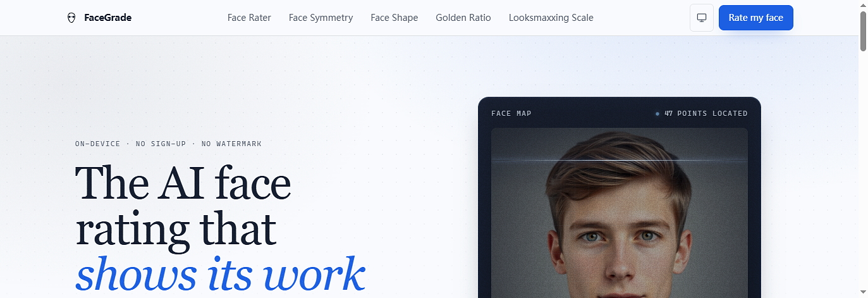Click the FaceGrade logo icon
Screen dimensions: 868x298
[71, 18]
